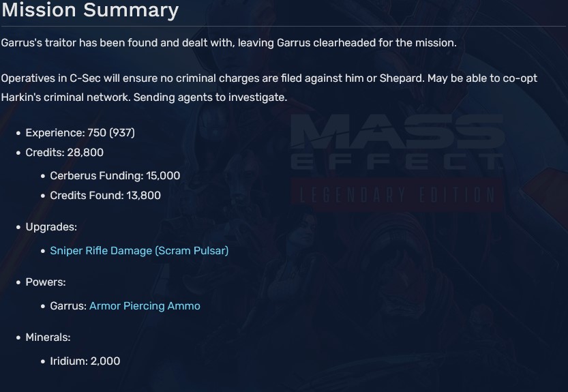Select the Minerals: list label
Screen dimensions: 568x392
(48, 337)
